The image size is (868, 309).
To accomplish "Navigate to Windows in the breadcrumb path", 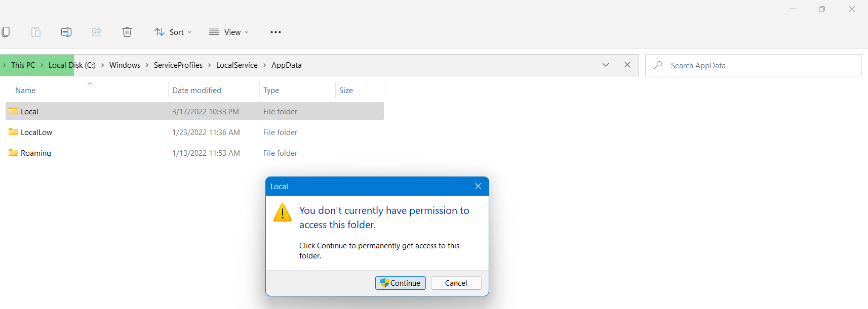I will coord(125,65).
